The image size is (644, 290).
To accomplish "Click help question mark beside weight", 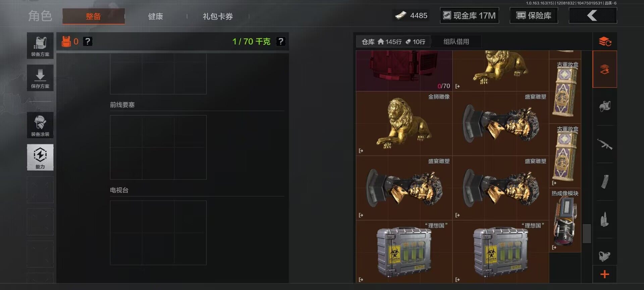I will (x=280, y=41).
